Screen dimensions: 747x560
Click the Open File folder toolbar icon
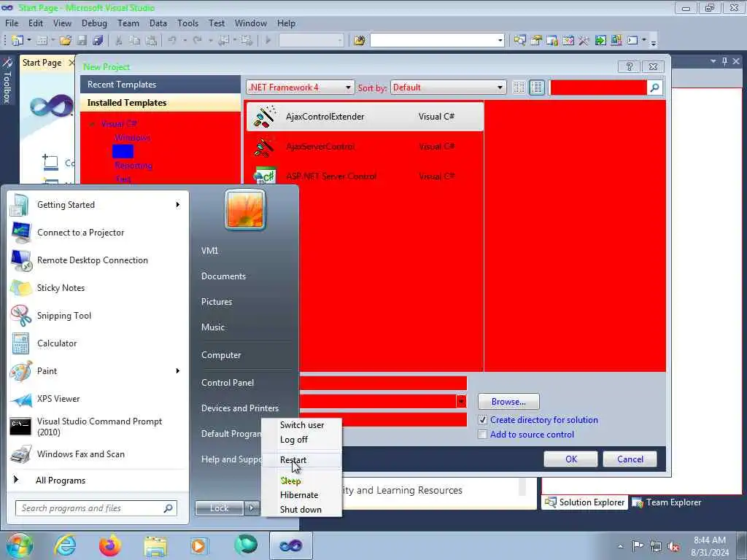tap(66, 41)
